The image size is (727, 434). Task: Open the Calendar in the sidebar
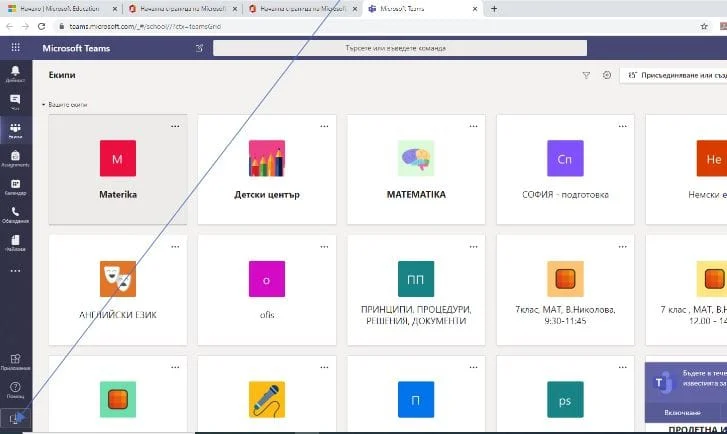[x=15, y=186]
